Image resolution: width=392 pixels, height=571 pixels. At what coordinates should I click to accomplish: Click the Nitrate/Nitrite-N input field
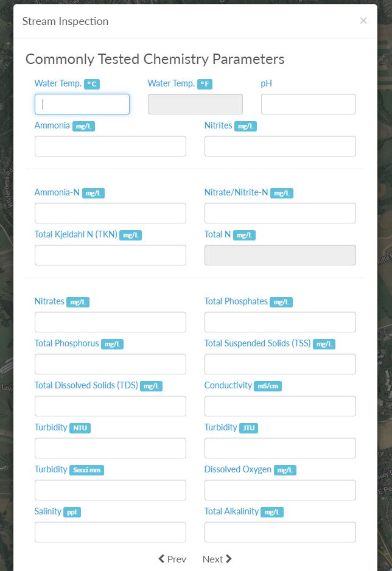pos(280,213)
